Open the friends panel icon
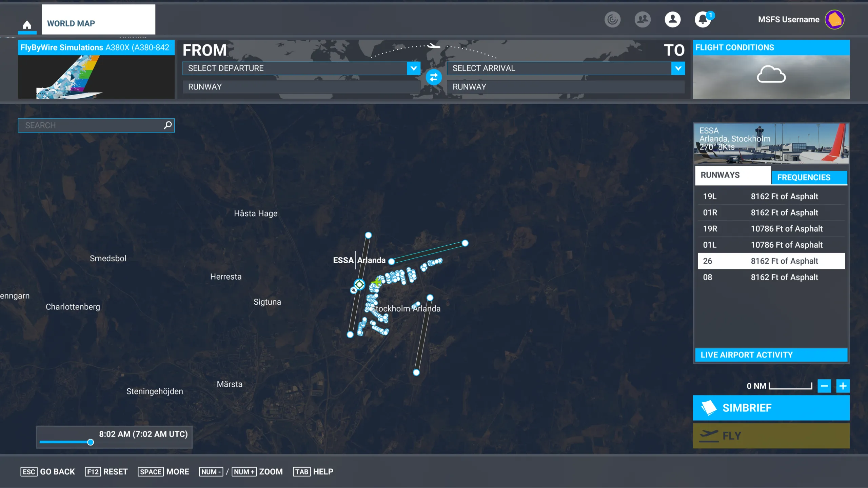The image size is (868, 488). [643, 19]
